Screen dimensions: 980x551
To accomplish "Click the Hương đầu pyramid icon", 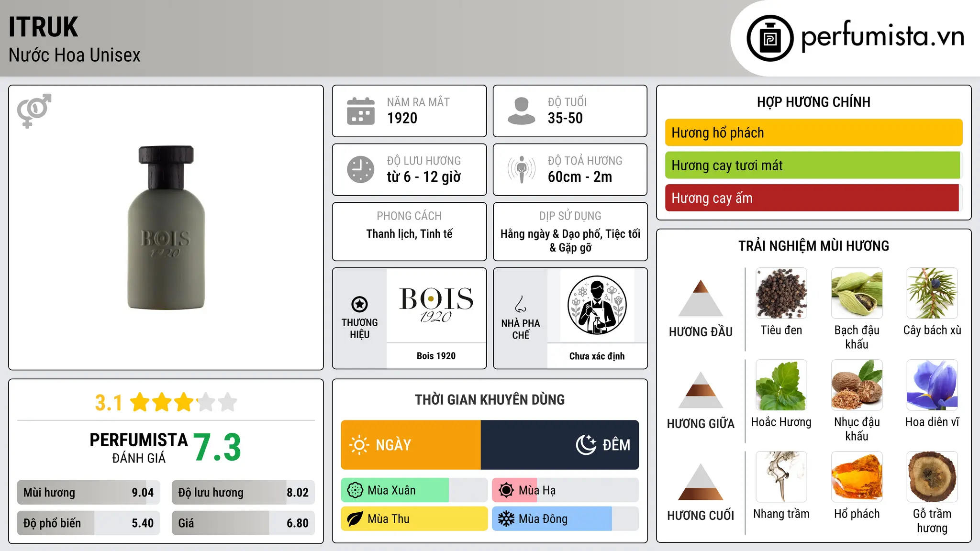I will tap(701, 298).
